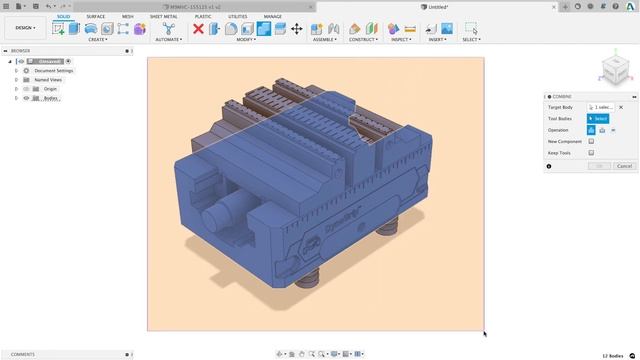
Task: Click the red X Delete icon
Action: point(198,29)
